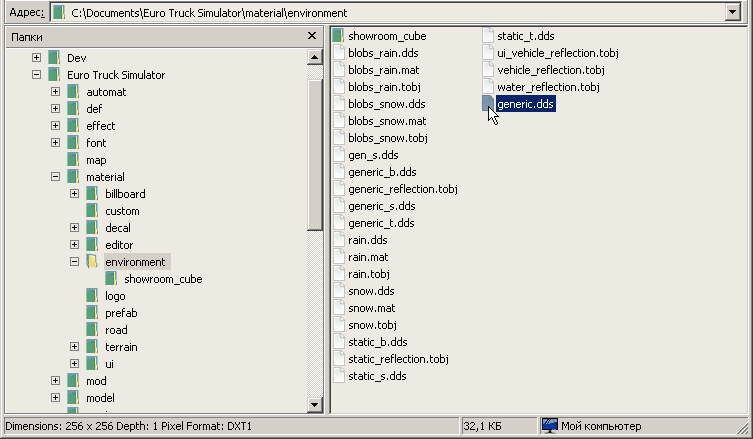Viewport: 753px width, 439px height.
Task: Select the model folder in tree
Action: pos(100,398)
